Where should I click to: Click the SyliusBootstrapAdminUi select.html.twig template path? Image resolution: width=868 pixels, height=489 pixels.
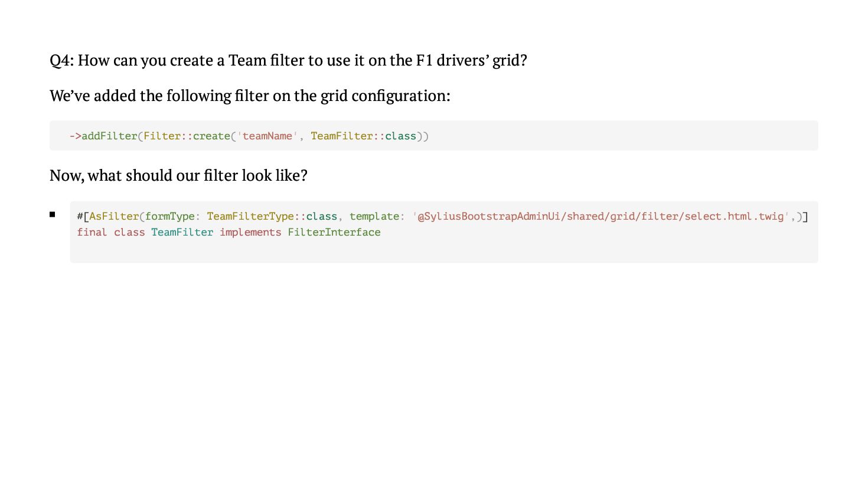[601, 216]
